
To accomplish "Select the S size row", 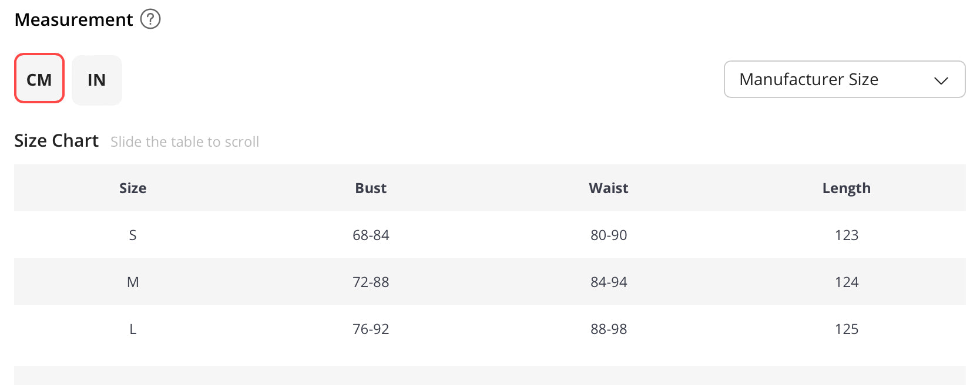I will tap(490, 235).
